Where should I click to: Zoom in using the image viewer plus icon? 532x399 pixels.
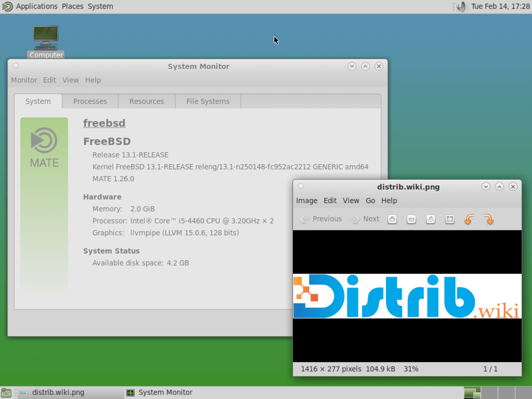392,219
